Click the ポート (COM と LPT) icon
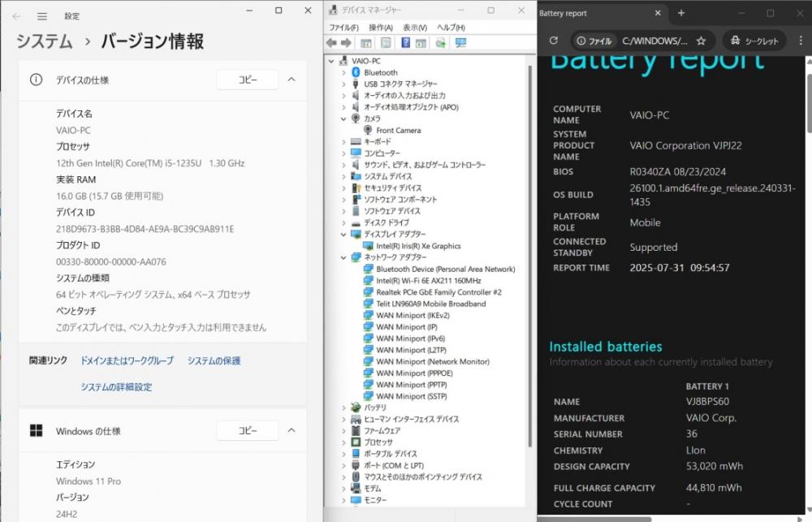Image resolution: width=812 pixels, height=522 pixels. point(356,465)
